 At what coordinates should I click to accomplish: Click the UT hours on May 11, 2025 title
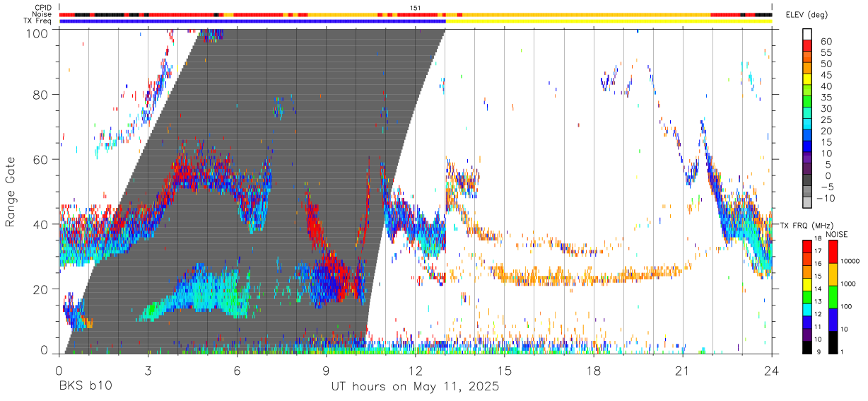[416, 388]
